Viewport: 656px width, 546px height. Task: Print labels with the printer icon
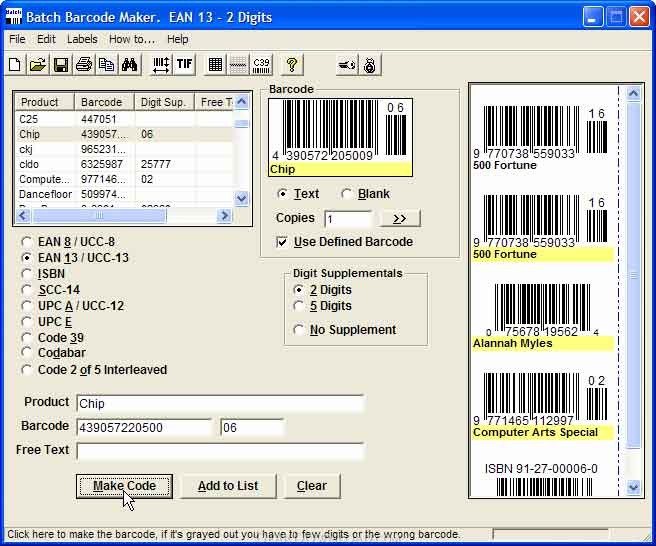coord(84,65)
